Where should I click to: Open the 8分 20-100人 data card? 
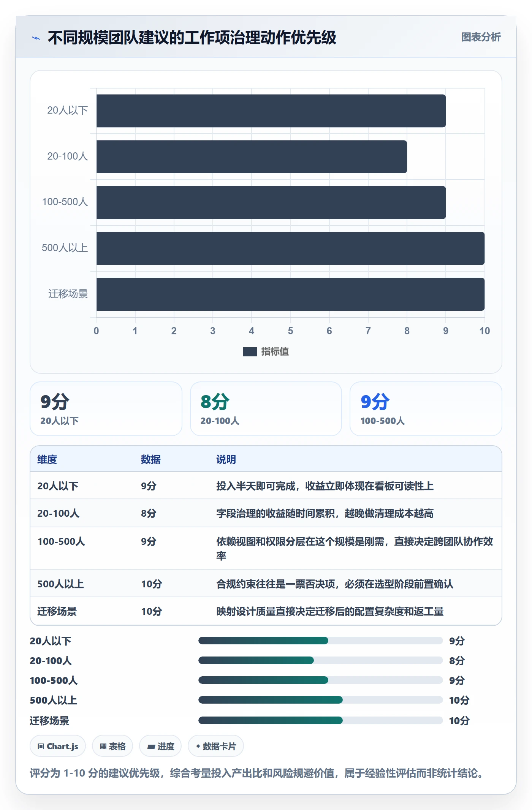(x=266, y=409)
